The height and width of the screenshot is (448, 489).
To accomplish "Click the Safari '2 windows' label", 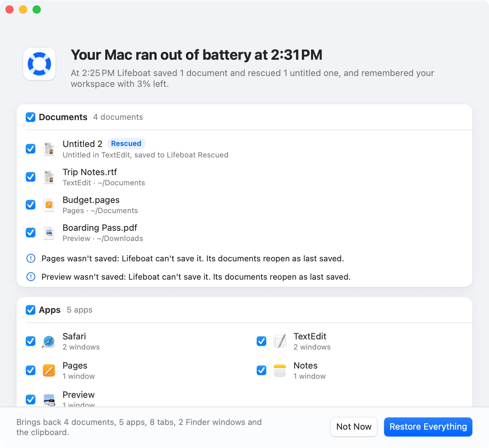I will pyautogui.click(x=81, y=347).
